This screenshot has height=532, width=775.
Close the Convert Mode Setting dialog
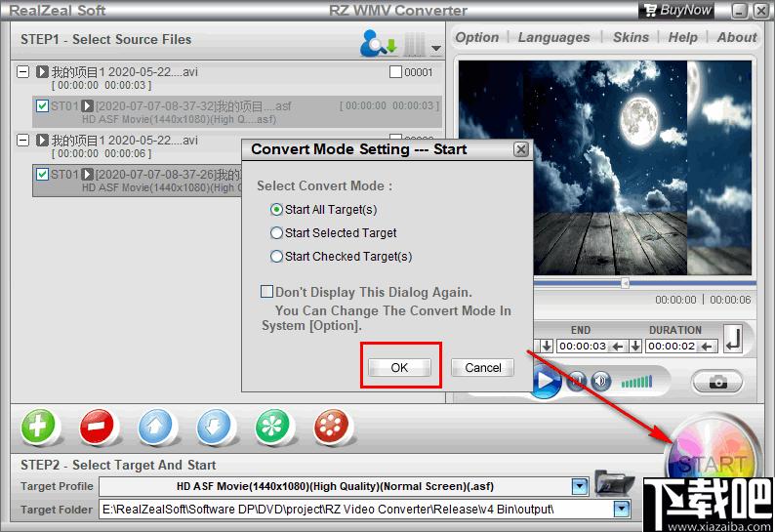point(521,149)
